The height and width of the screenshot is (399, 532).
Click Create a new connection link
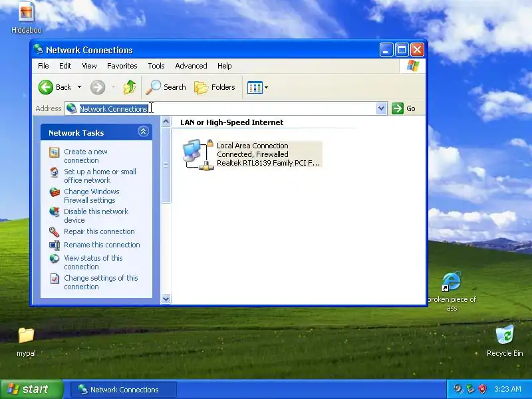click(x=86, y=156)
